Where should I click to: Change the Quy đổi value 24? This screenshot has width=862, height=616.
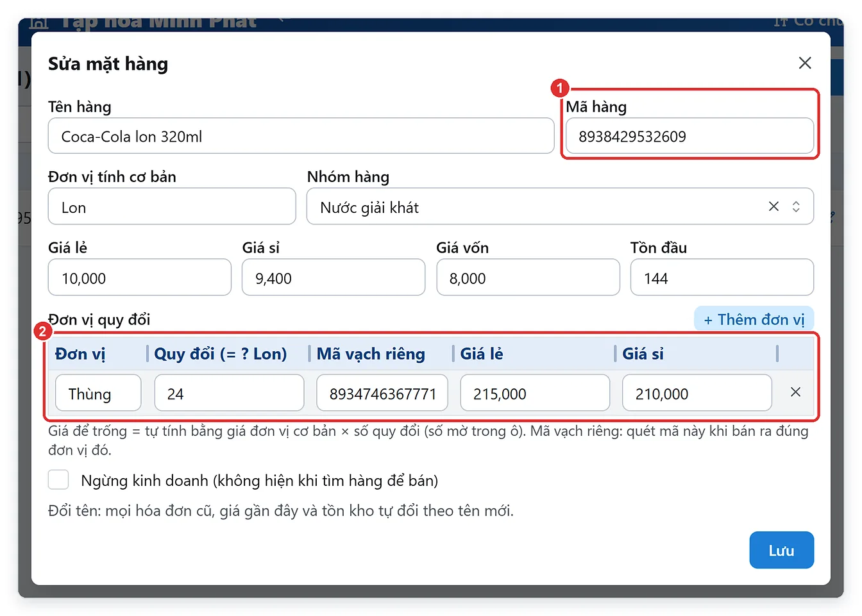coord(229,393)
